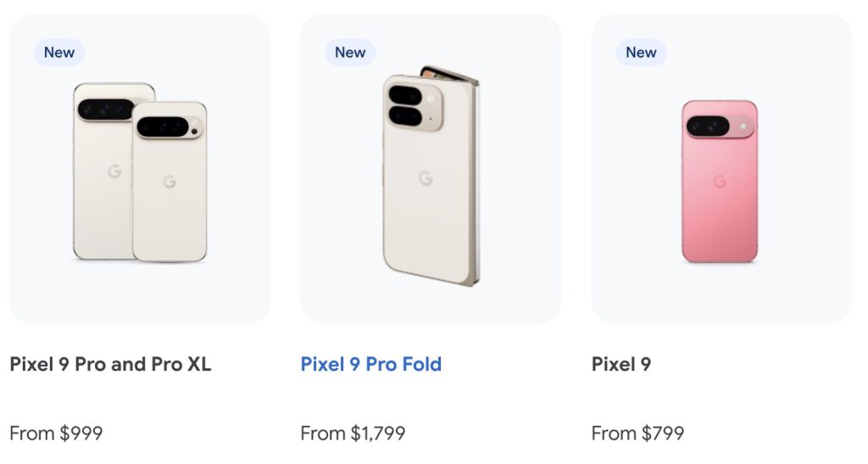Click the New badge above the pink Pixel 9
868x464 pixels.
[641, 53]
